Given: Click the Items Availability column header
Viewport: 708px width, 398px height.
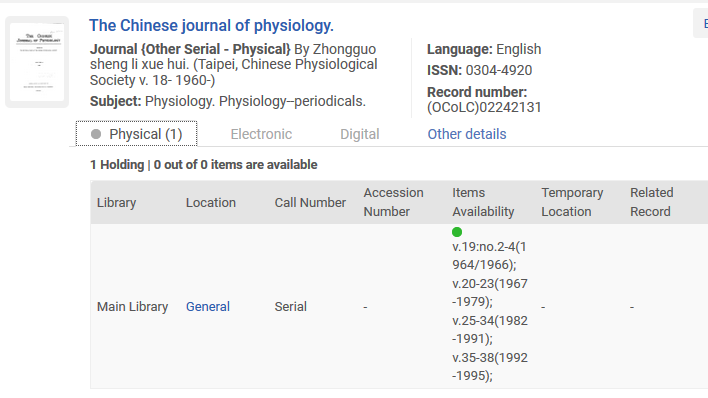Looking at the screenshot, I should [483, 202].
